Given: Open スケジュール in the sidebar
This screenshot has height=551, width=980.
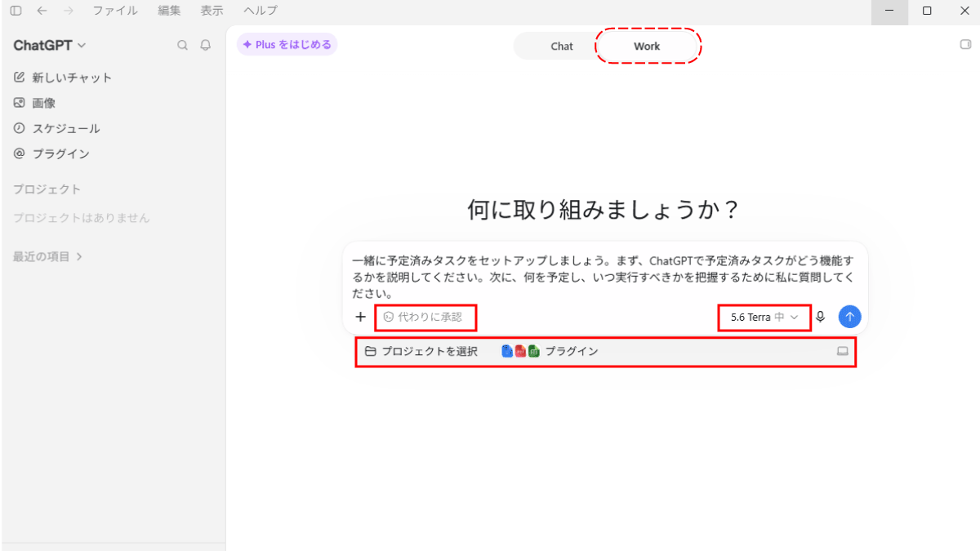Looking at the screenshot, I should [57, 128].
